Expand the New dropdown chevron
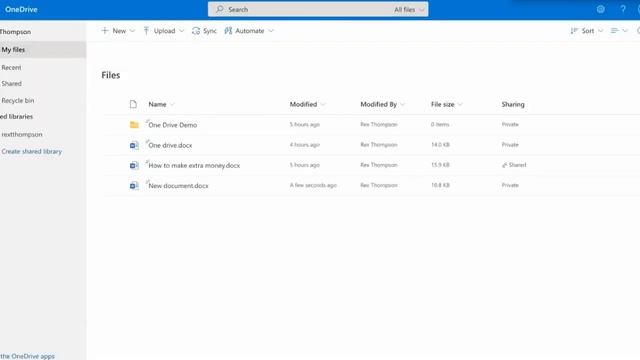 [132, 31]
